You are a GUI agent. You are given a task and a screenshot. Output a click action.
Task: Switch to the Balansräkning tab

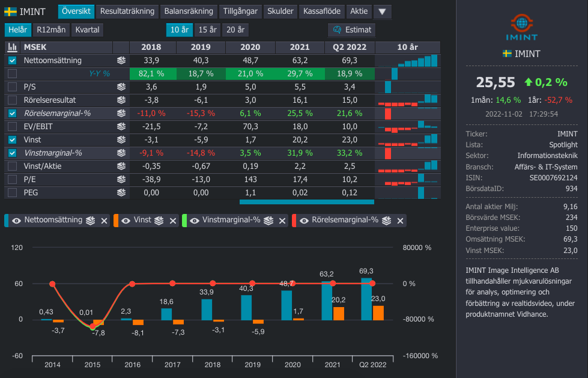point(189,11)
